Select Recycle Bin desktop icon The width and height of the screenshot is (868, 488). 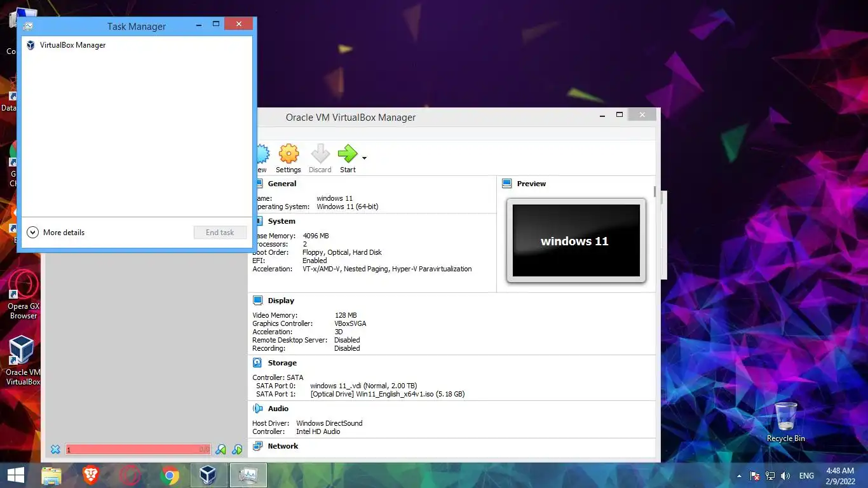click(786, 422)
